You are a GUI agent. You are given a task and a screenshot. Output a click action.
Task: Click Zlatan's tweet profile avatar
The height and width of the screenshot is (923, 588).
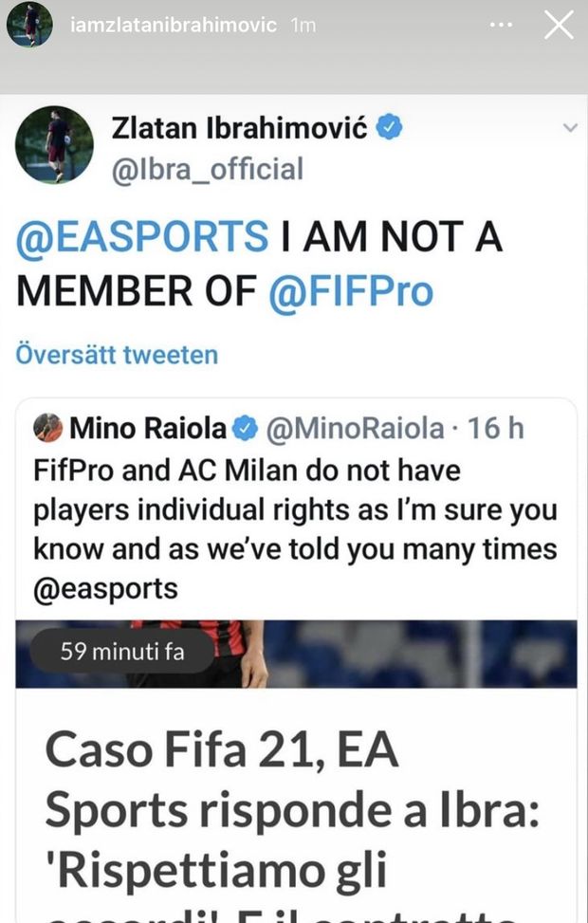pos(54,145)
